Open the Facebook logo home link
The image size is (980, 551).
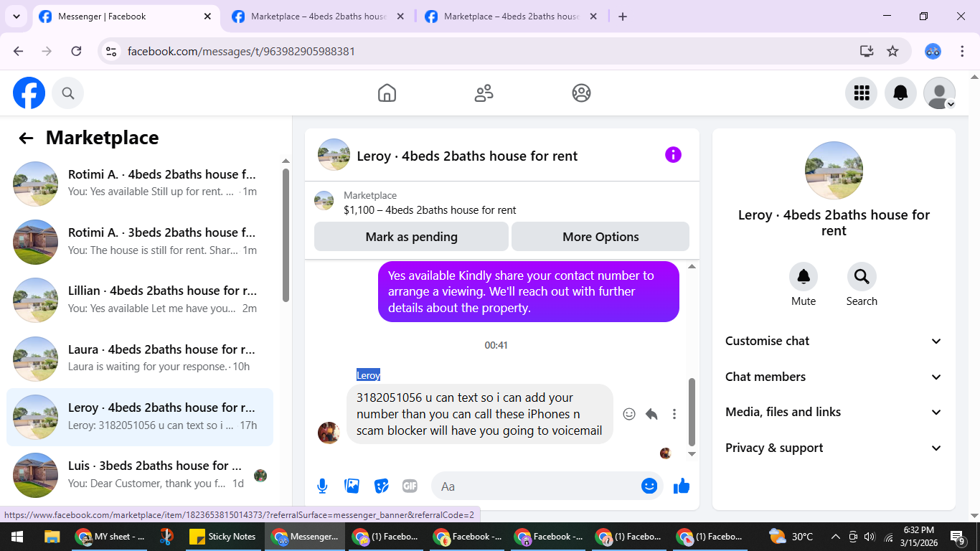[29, 93]
